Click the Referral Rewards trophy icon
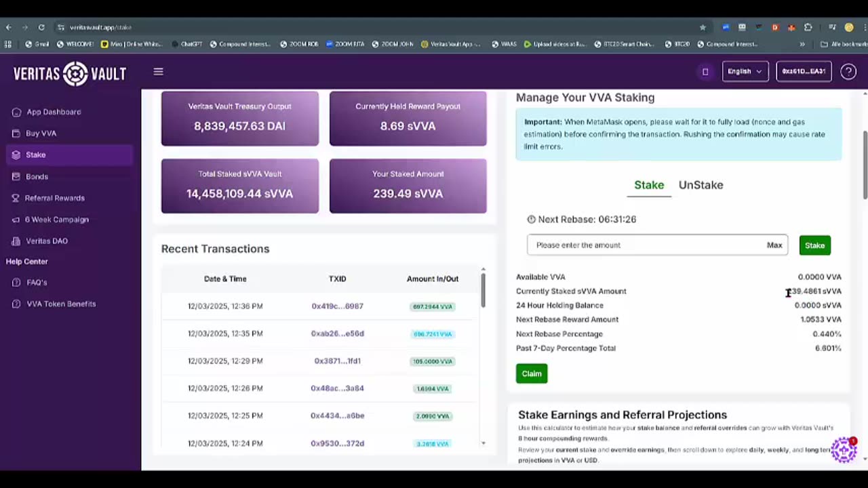 pos(16,198)
